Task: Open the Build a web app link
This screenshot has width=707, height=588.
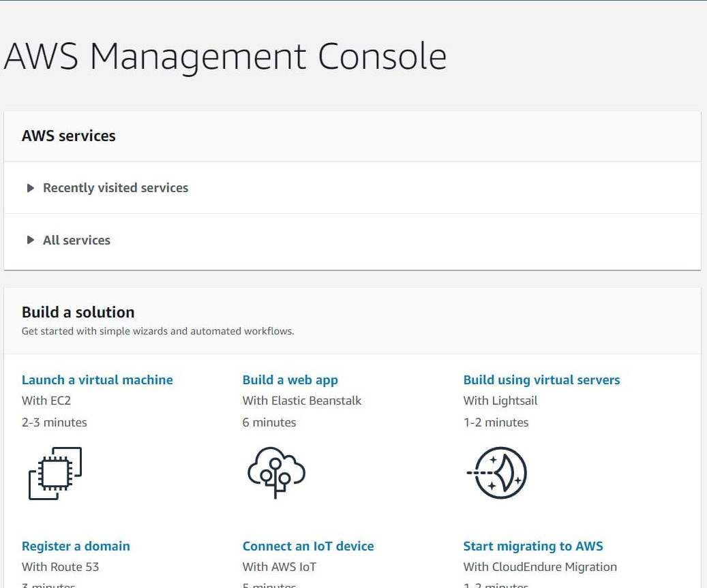Action: [x=290, y=380]
